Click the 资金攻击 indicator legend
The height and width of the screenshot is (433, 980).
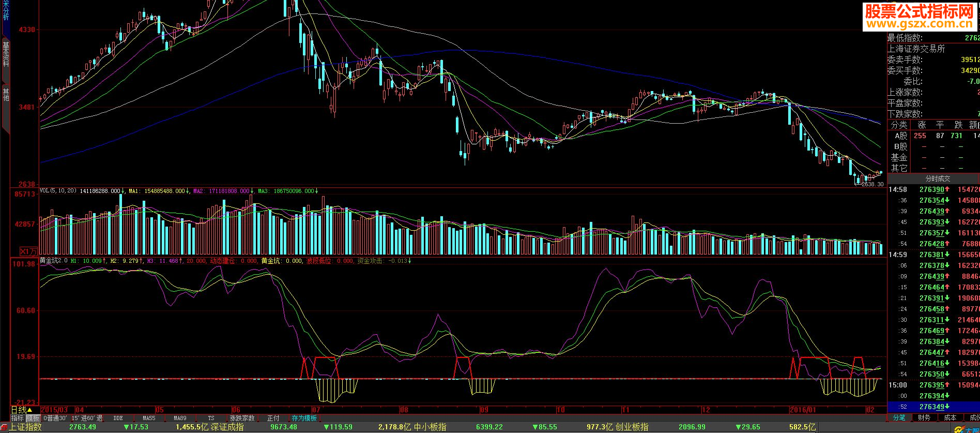370,261
